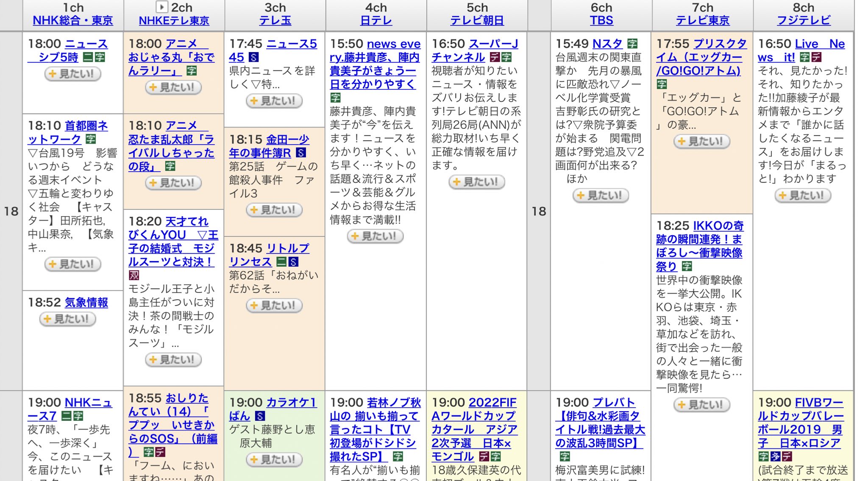868x481 pixels.
Task: Click 字 icon under news every title
Action: coord(335,98)
